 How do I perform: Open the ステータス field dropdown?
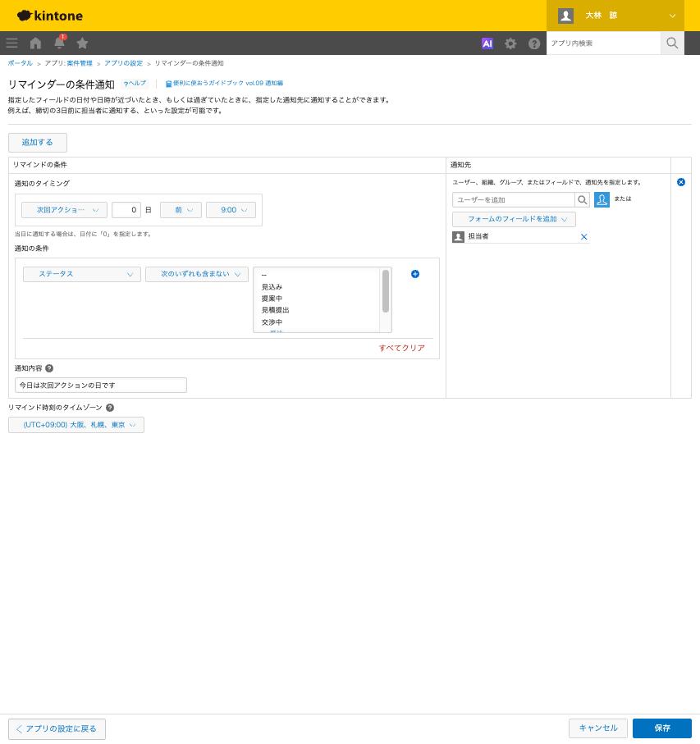pos(82,274)
